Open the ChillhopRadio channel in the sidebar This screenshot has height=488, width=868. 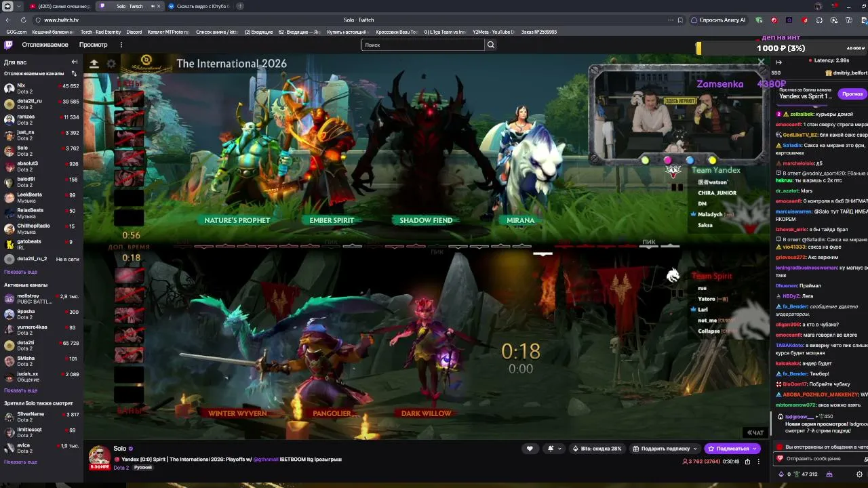tap(41, 228)
